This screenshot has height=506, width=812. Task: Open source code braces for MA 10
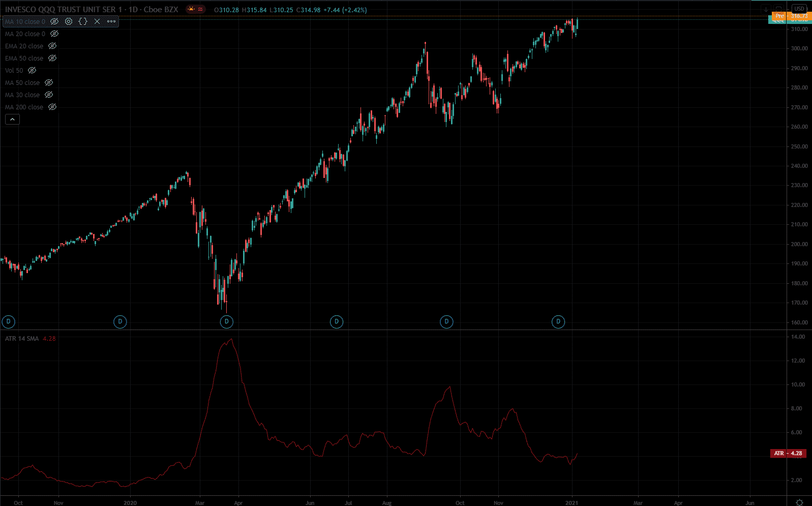coord(83,21)
